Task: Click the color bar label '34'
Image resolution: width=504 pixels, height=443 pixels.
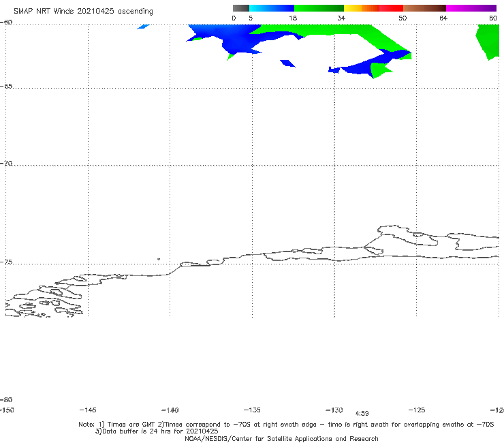Action: 341,18
